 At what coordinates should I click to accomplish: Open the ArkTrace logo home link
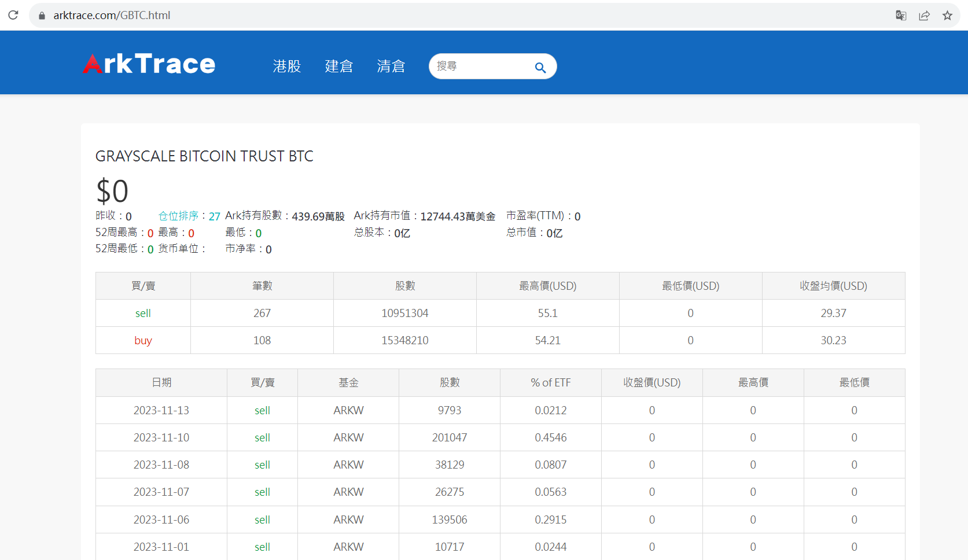click(x=149, y=64)
